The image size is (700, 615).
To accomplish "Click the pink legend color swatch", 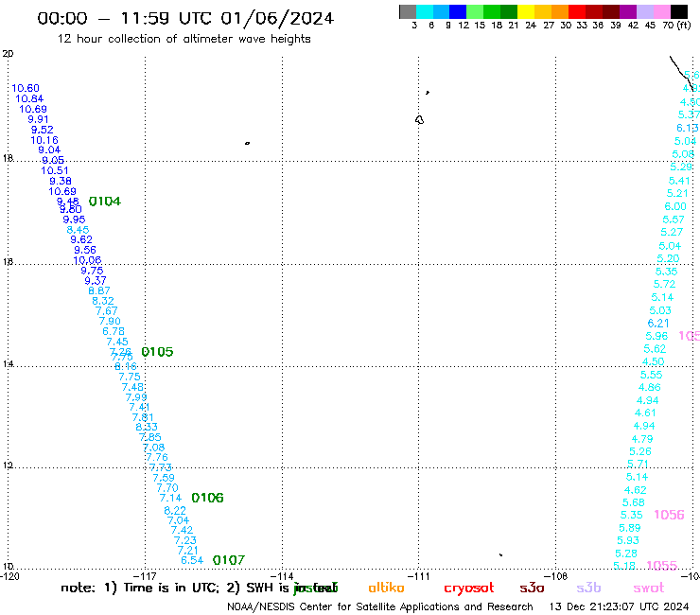I will tap(662, 11).
